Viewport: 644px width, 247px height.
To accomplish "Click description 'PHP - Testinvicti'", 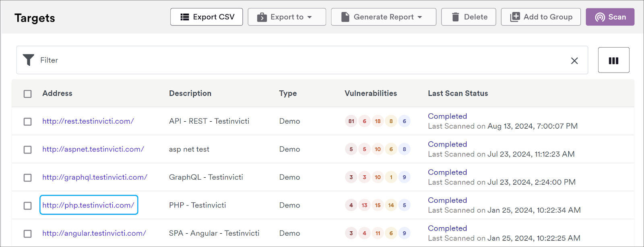I will (x=197, y=205).
